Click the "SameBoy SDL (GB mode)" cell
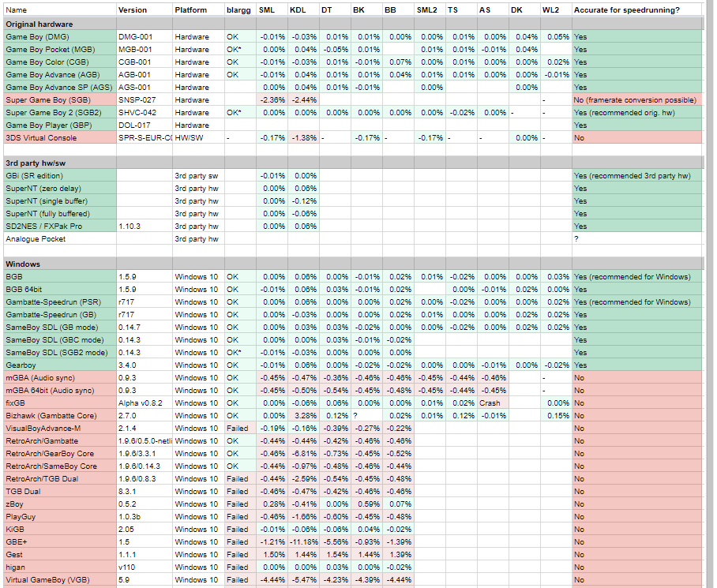 (x=60, y=327)
